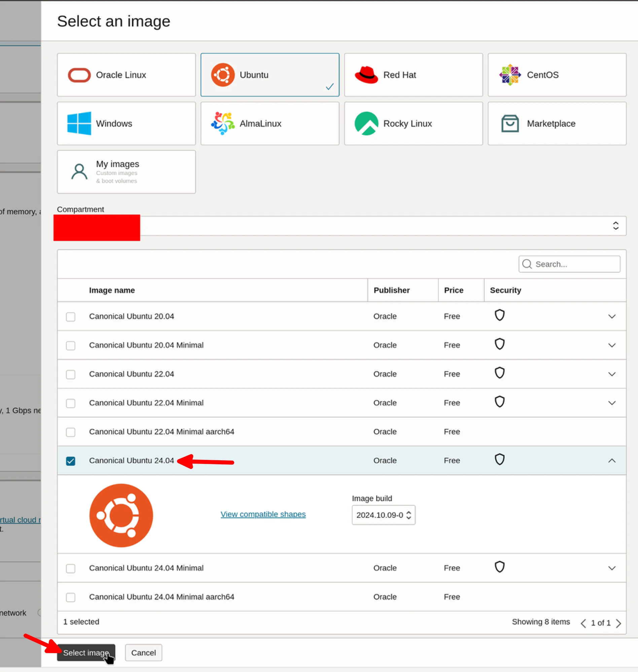Click "Canonical Ubuntu 20.04 Minimal" name text
The height and width of the screenshot is (672, 638).
click(146, 345)
